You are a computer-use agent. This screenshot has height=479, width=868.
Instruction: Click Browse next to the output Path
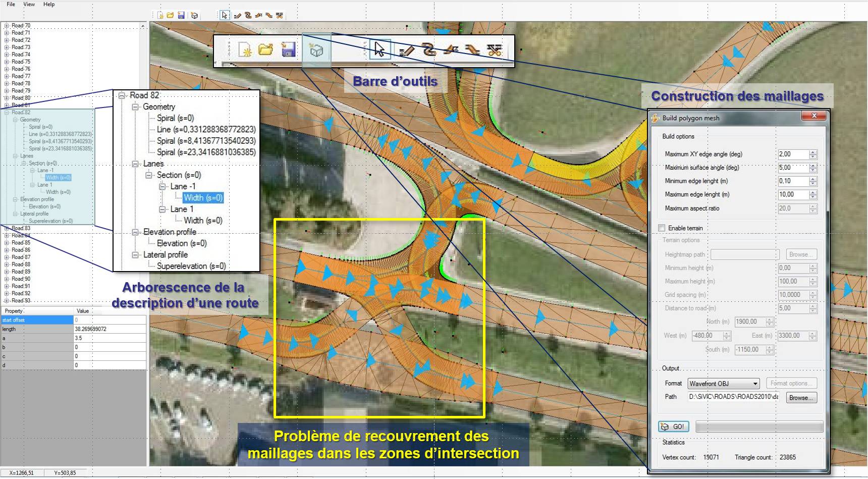tap(802, 398)
